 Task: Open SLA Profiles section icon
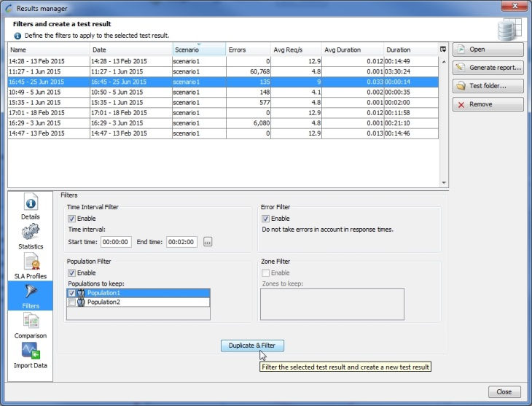point(30,262)
